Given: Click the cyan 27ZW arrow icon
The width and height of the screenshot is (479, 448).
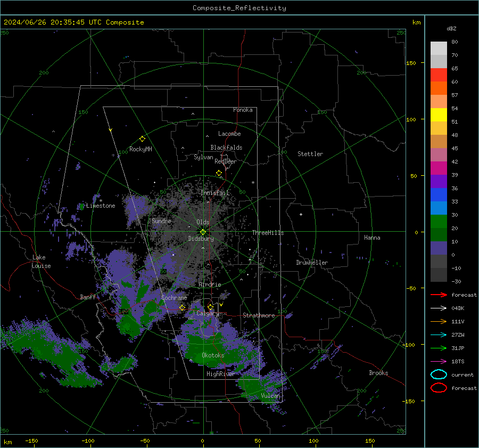Looking at the screenshot, I should click(x=439, y=335).
